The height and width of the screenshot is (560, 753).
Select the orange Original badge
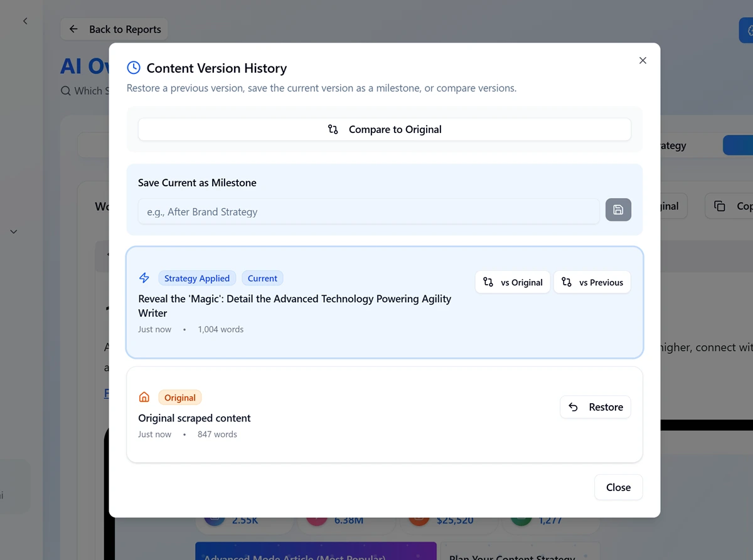[x=180, y=397]
